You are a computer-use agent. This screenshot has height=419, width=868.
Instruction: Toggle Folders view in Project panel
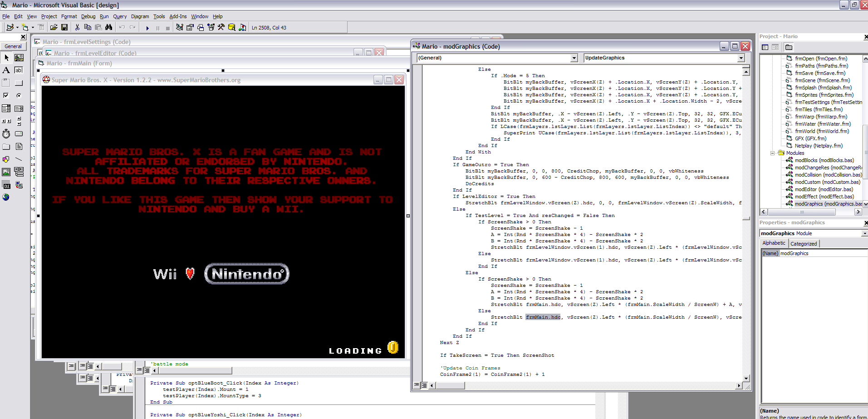(x=789, y=47)
